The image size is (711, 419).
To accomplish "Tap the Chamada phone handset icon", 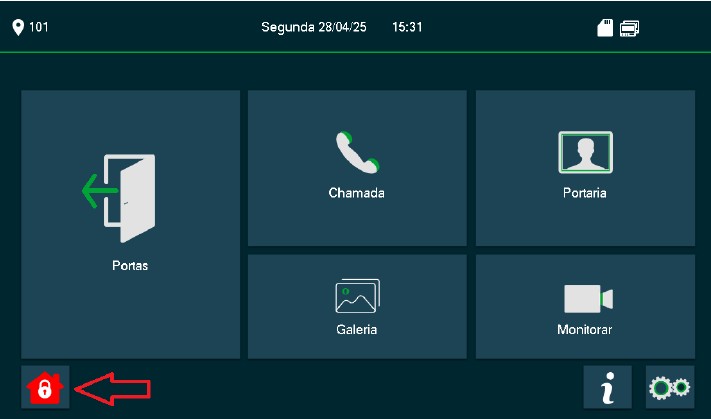I will [x=357, y=152].
